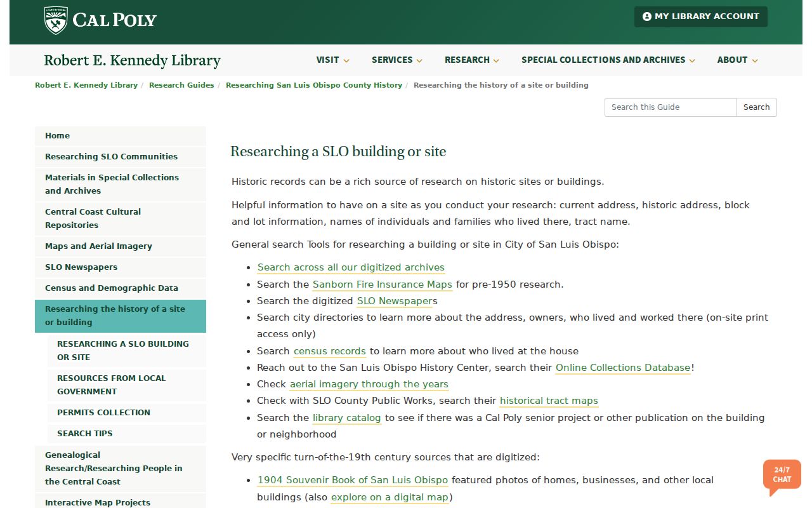The height and width of the screenshot is (508, 812).
Task: Open historical tract maps link
Action: 549,401
